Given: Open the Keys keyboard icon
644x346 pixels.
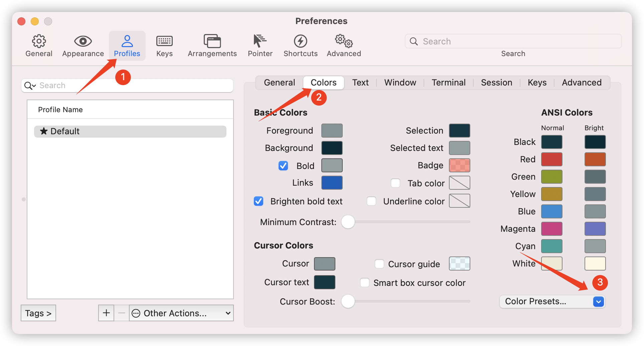Looking at the screenshot, I should (164, 41).
